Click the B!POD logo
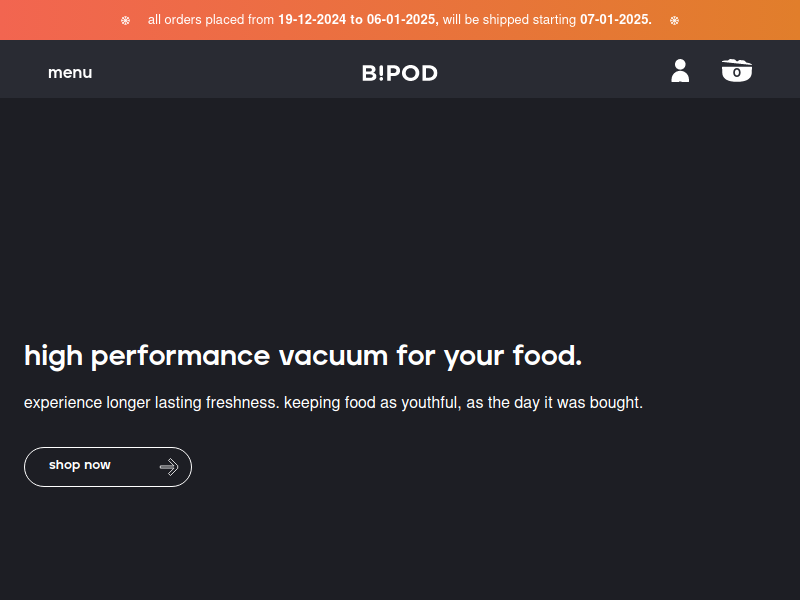 (x=399, y=73)
